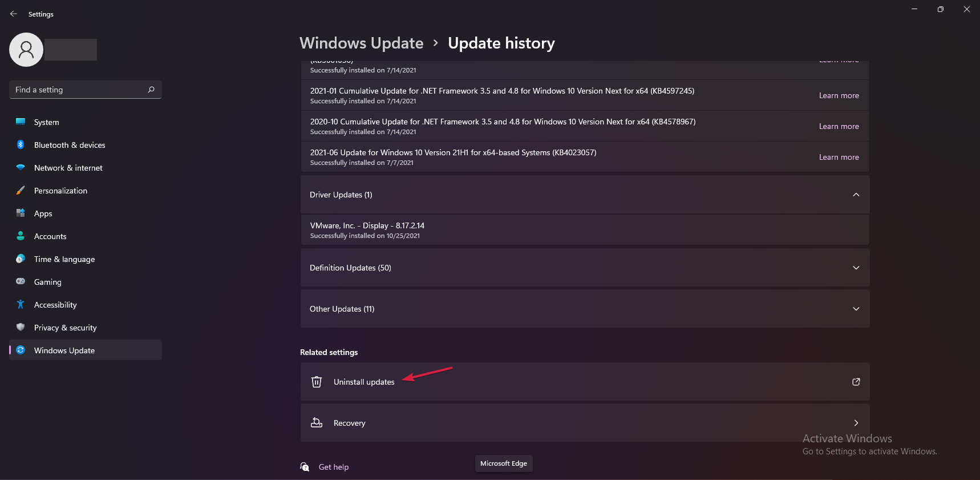This screenshot has height=480, width=980.
Task: Click the search magnifier icon
Action: tap(151, 90)
